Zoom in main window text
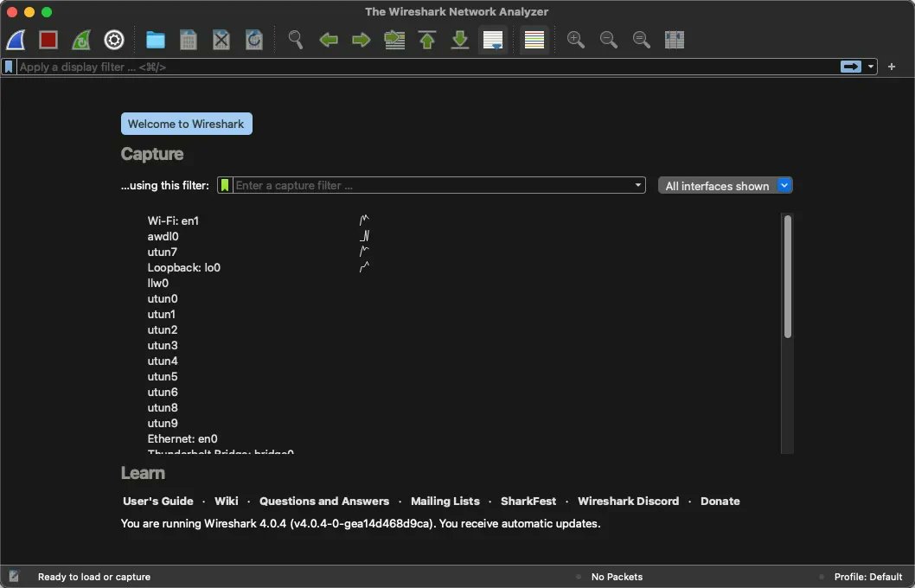The height and width of the screenshot is (588, 915). coord(576,40)
